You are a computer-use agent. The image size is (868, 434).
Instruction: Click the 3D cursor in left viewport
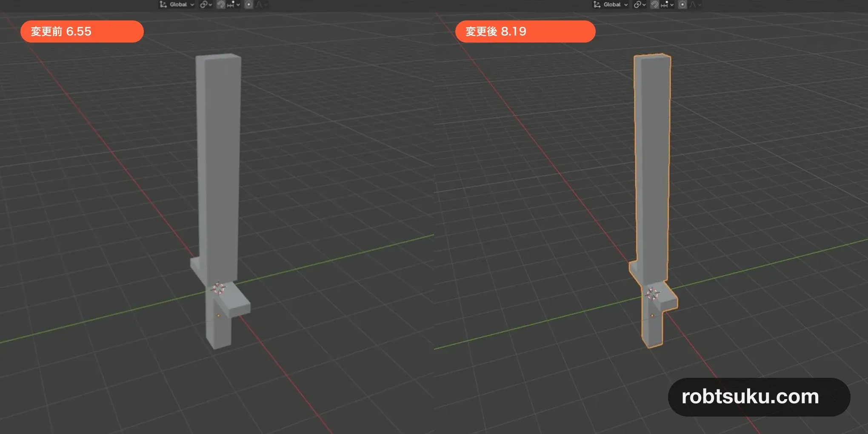pyautogui.click(x=218, y=288)
